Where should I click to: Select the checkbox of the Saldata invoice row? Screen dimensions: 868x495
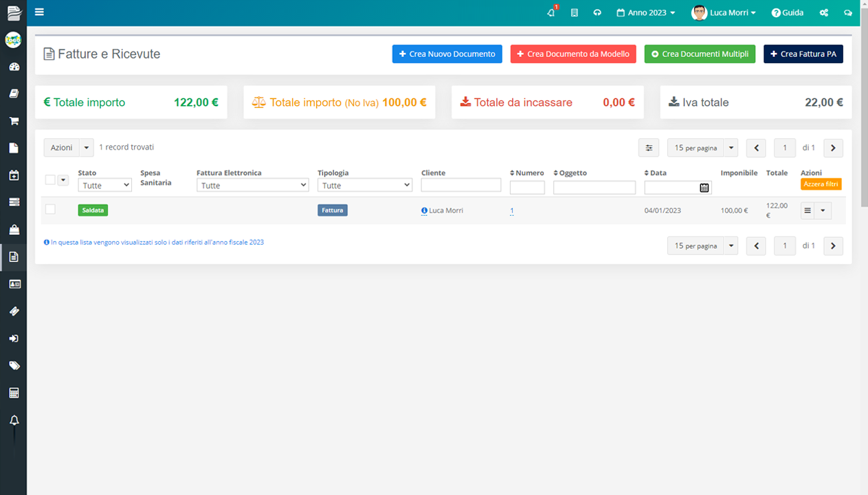(50, 210)
